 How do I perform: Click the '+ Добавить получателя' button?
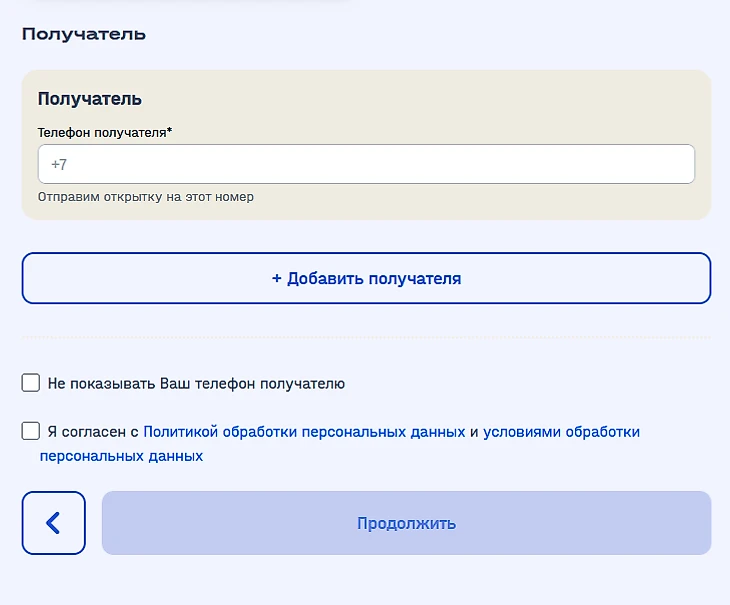point(366,278)
